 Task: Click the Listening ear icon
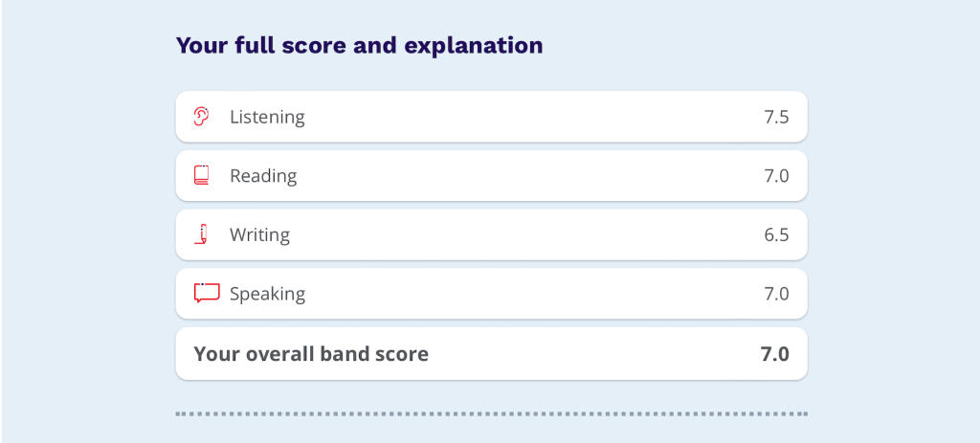click(x=201, y=117)
